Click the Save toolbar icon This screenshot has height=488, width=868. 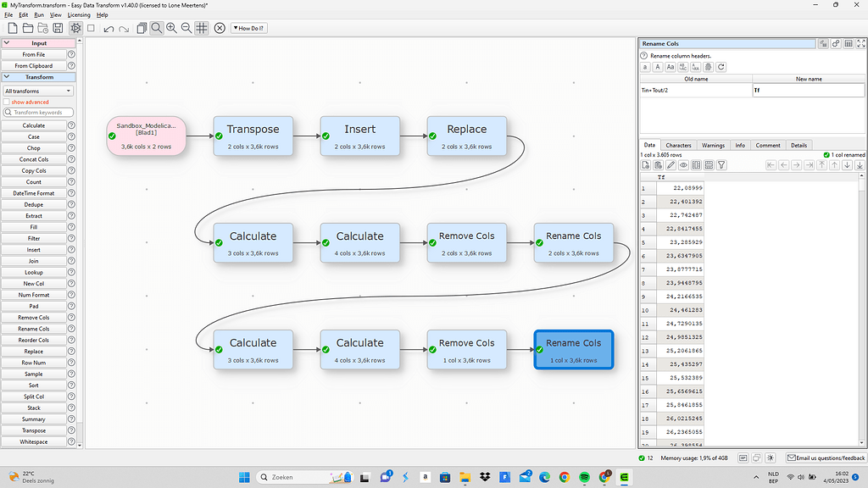[x=57, y=28]
